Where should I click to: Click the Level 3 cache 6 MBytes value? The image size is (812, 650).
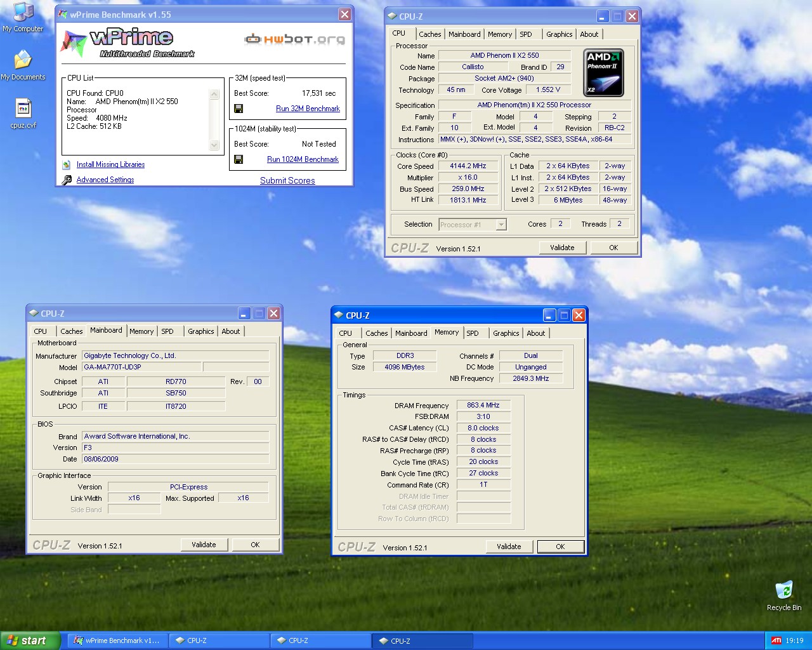pyautogui.click(x=568, y=200)
